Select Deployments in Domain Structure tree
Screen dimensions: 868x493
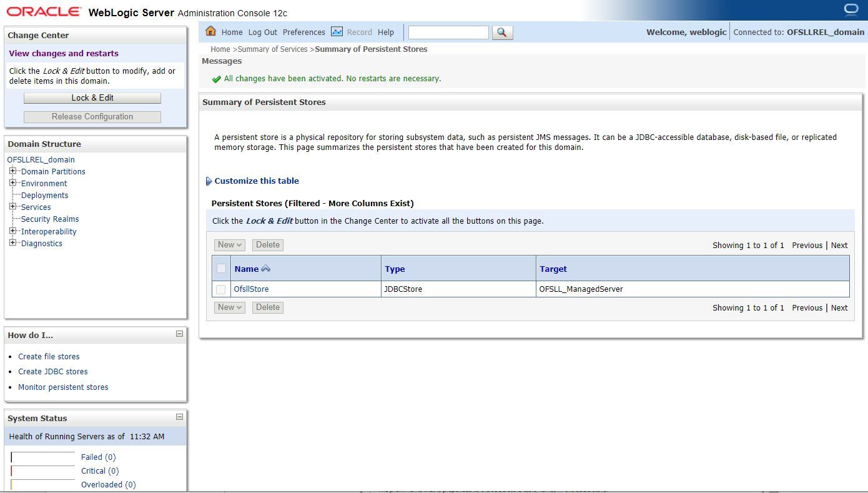coord(45,196)
